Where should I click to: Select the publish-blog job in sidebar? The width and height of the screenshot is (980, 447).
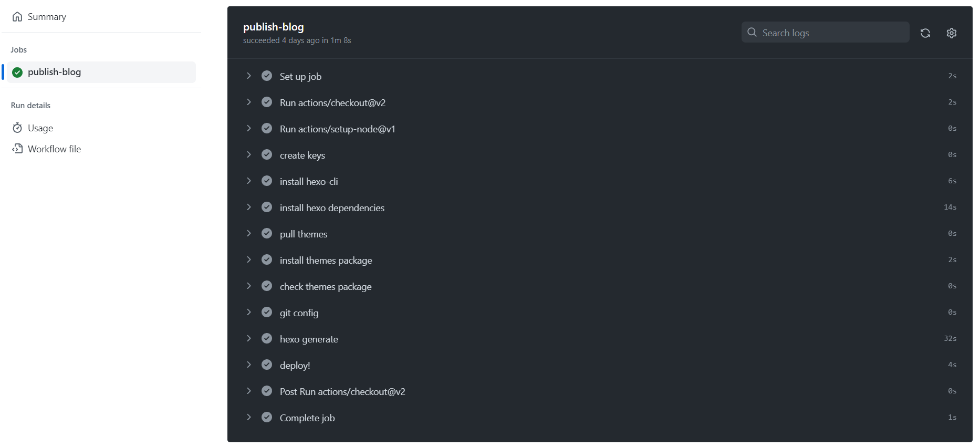(x=55, y=72)
